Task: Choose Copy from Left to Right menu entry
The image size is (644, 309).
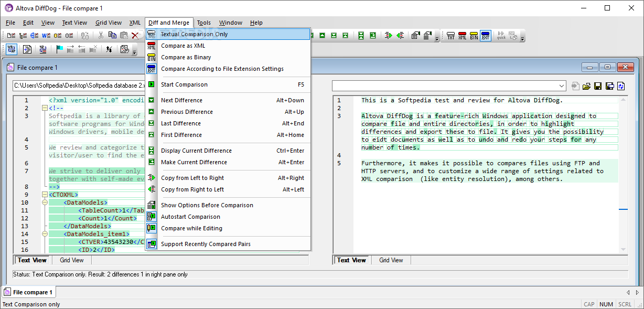Action: click(228, 178)
